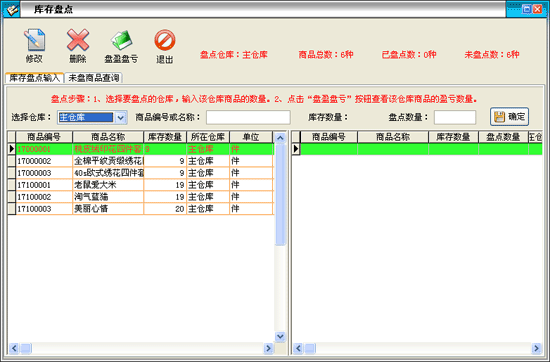Click 单位 column header
This screenshot has height=362, width=550.
click(x=251, y=137)
